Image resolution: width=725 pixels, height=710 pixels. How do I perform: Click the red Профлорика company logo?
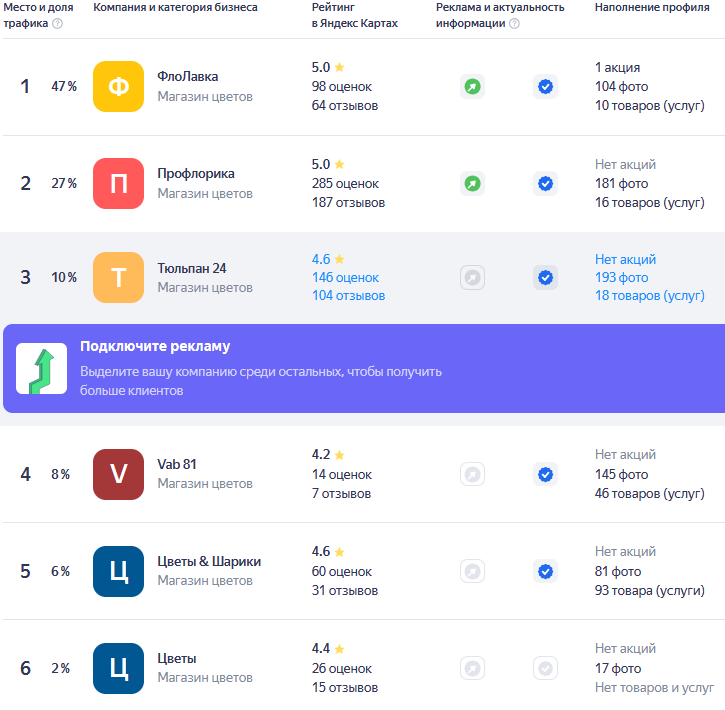(x=118, y=184)
